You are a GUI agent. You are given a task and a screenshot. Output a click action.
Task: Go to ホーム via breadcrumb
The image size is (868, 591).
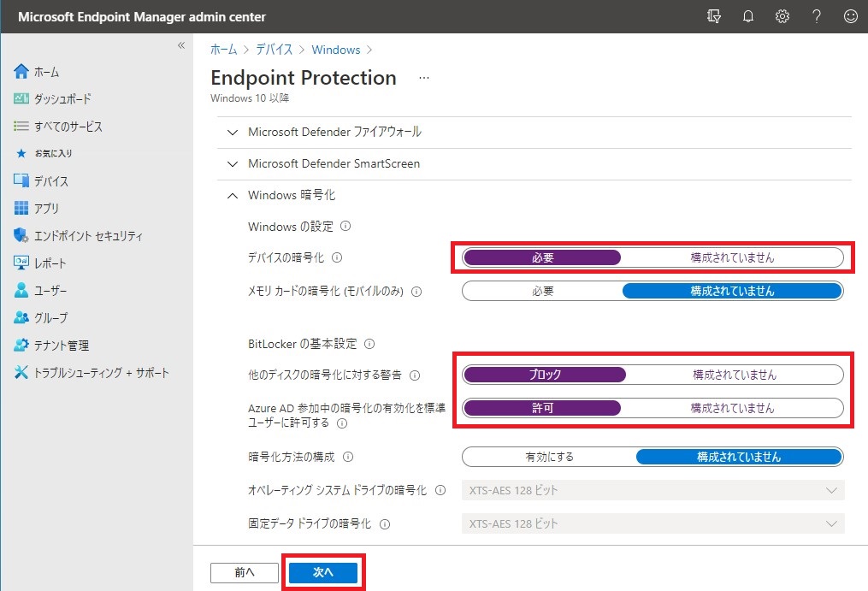click(x=224, y=50)
